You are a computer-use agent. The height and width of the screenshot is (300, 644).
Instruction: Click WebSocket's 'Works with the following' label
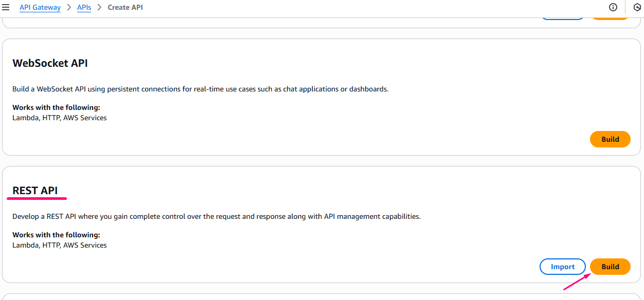pos(56,107)
